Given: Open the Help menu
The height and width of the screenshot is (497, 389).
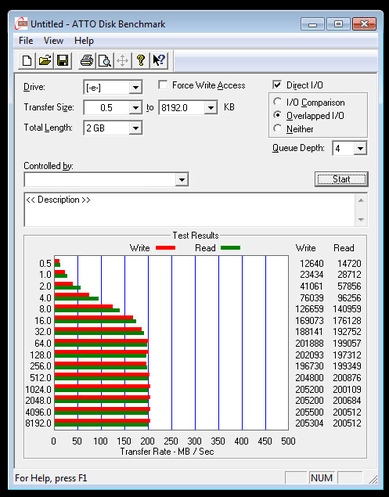Looking at the screenshot, I should click(x=84, y=41).
